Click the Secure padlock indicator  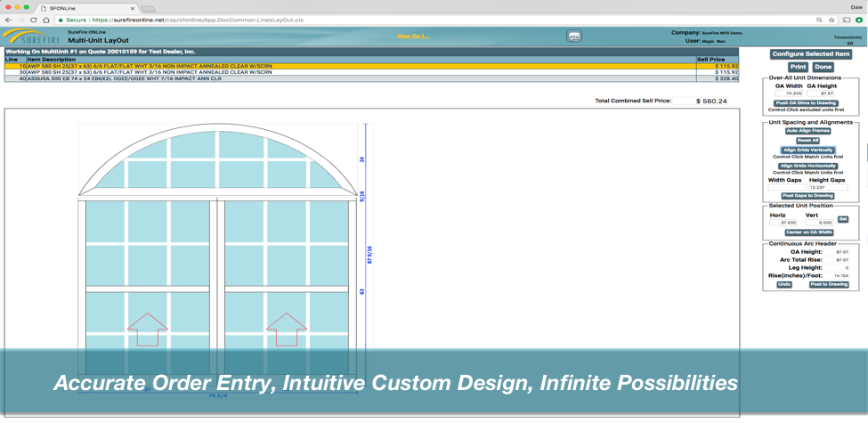[72, 20]
